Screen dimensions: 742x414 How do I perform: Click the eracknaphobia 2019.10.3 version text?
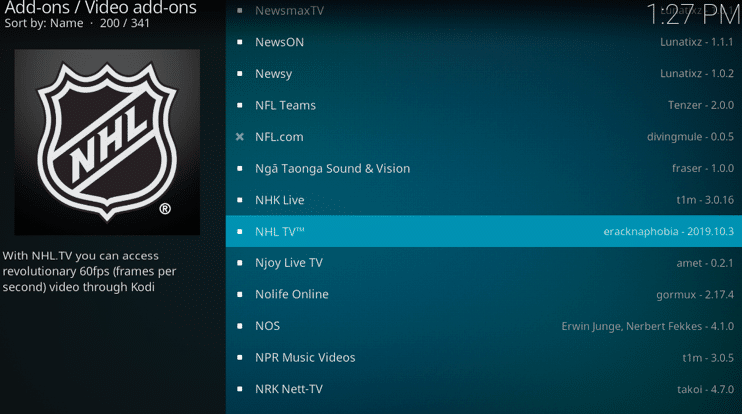click(668, 231)
